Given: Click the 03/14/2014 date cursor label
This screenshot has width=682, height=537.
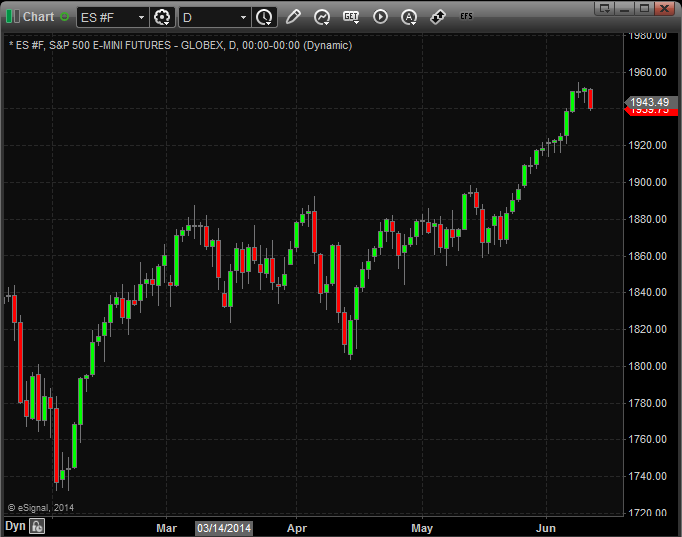Looking at the screenshot, I should pos(224,528).
